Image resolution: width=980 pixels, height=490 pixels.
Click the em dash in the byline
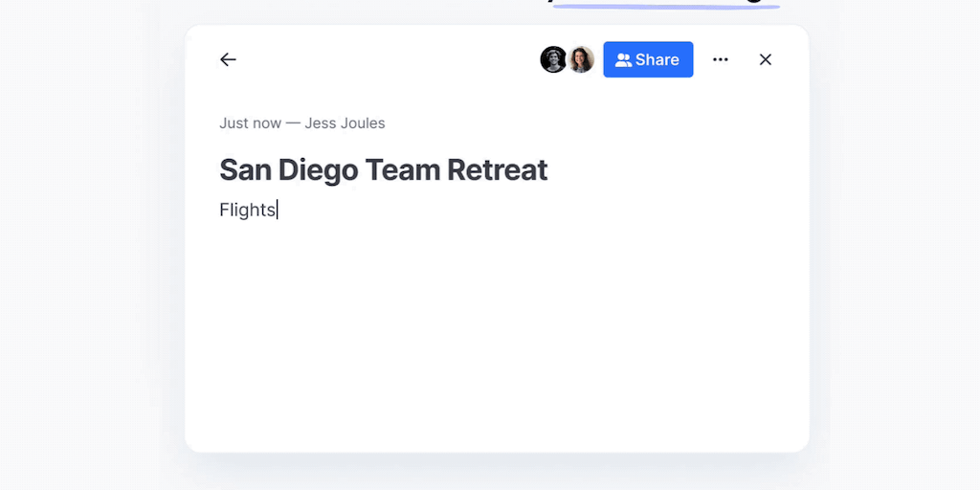(x=293, y=122)
